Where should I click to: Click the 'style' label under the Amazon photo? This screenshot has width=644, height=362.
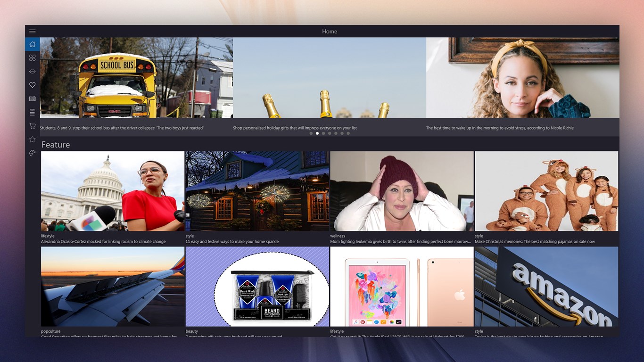479,331
